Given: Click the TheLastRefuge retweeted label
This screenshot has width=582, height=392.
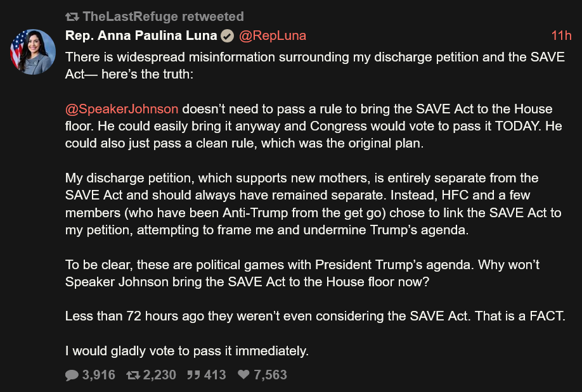Looking at the screenshot, I should [164, 16].
